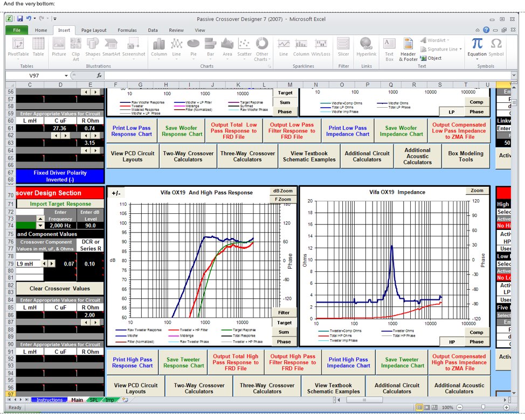Insert a Picture from the Illustrations group

pyautogui.click(x=59, y=47)
